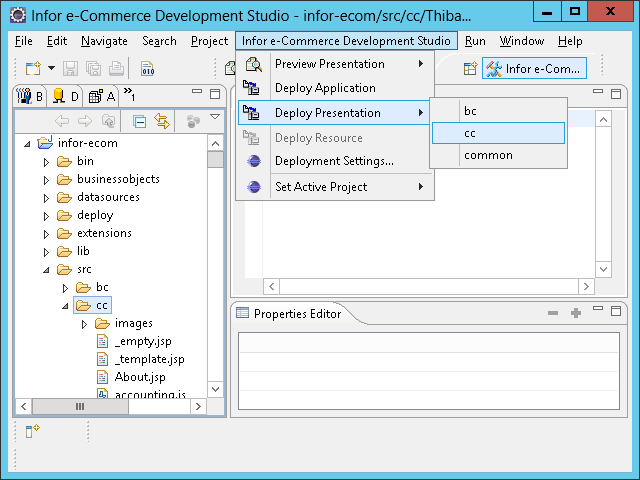640x480 pixels.
Task: Click the binary 010 toolbar icon
Action: 147,68
